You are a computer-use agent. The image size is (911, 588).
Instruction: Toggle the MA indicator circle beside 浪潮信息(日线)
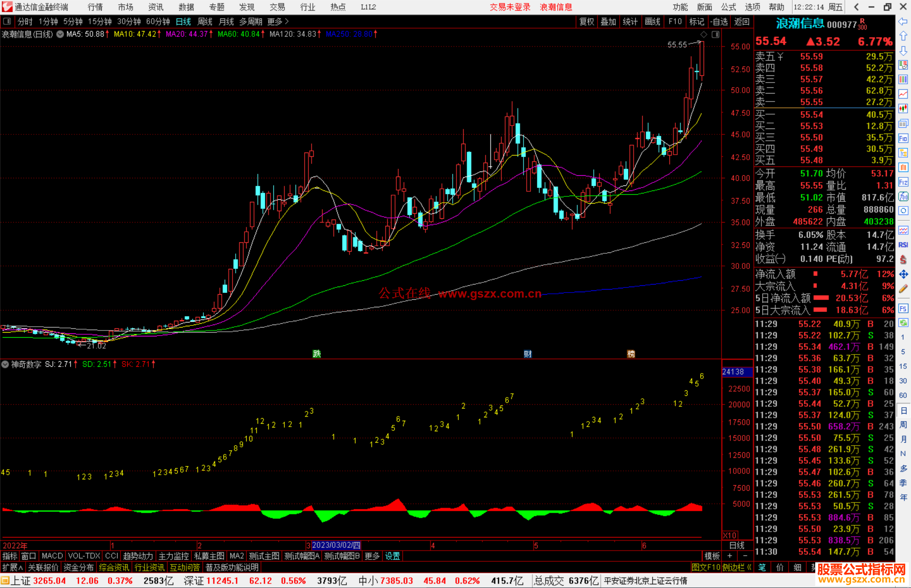pos(60,34)
